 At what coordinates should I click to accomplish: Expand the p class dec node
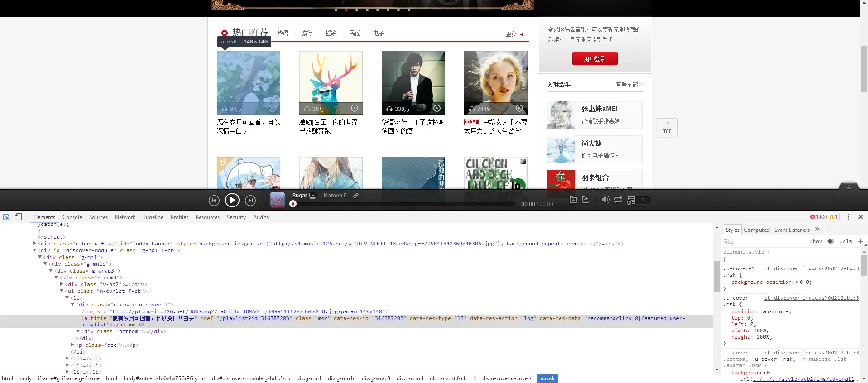pyautogui.click(x=72, y=345)
